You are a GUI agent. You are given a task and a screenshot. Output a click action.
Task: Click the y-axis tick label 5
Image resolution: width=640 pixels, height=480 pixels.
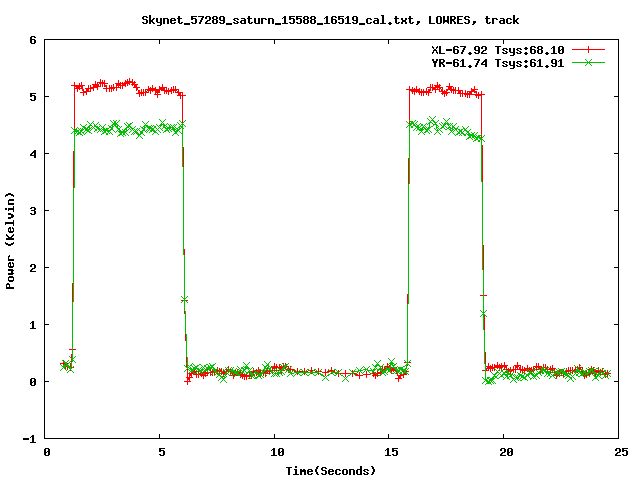coord(33,97)
